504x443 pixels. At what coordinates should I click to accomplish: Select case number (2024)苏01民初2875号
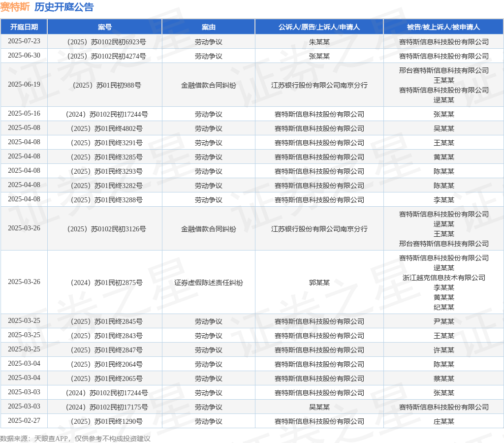point(105,283)
